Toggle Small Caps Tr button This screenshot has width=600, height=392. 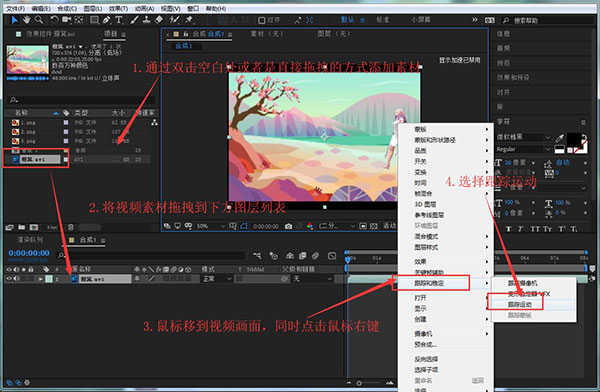point(548,229)
